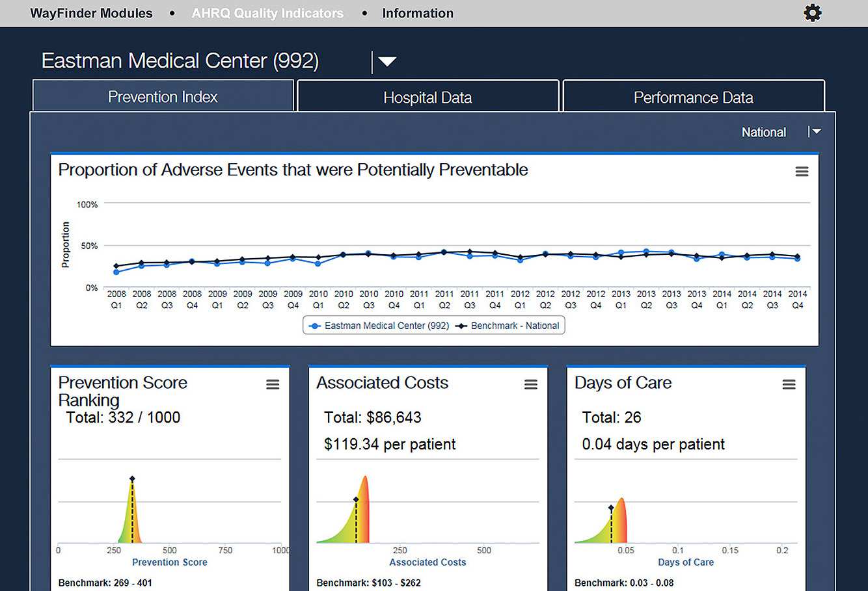Open the Prevention Score Ranking hamburger menu
868x591 pixels.
273,385
